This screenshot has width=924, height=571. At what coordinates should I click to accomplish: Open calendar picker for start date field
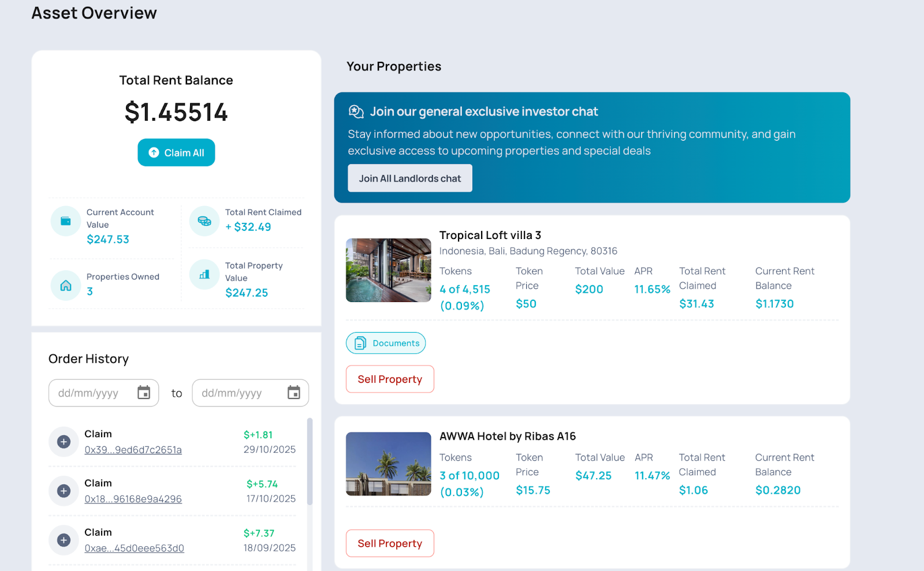pos(144,393)
